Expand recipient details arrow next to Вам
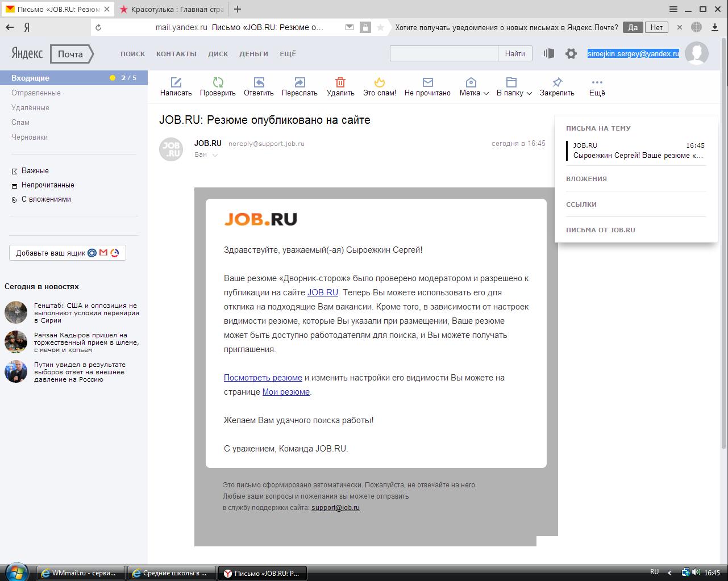 (x=215, y=155)
